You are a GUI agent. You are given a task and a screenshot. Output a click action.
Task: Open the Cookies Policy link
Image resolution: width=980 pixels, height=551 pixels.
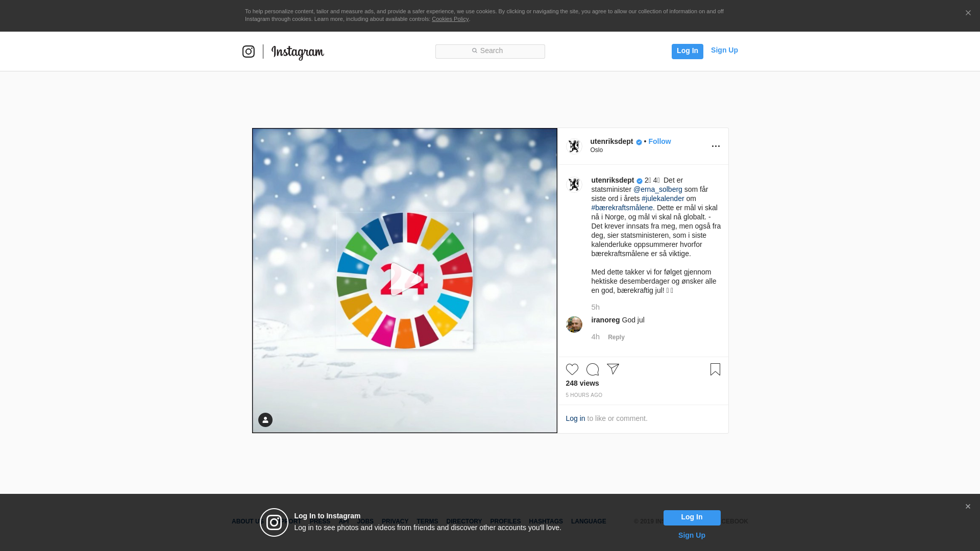450,19
